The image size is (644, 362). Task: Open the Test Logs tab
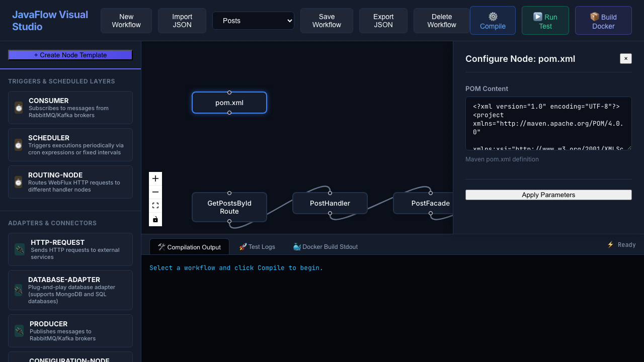click(x=257, y=247)
